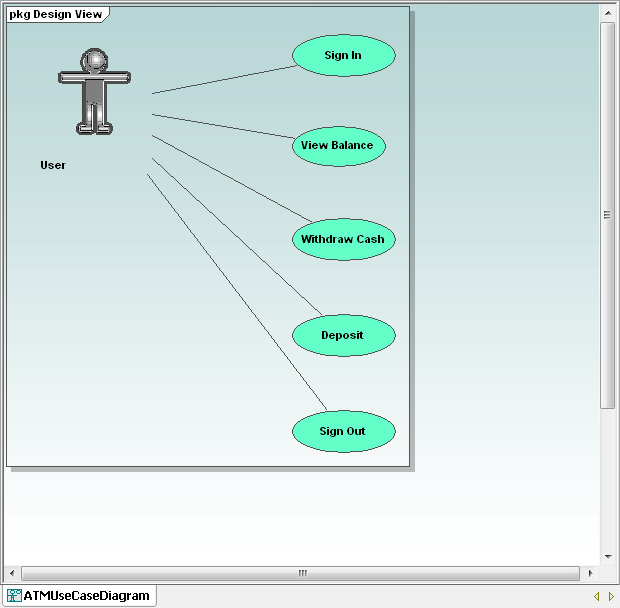Select the Withdraw Cash use case ellipse
Image resolution: width=620 pixels, height=608 pixels.
344,239
